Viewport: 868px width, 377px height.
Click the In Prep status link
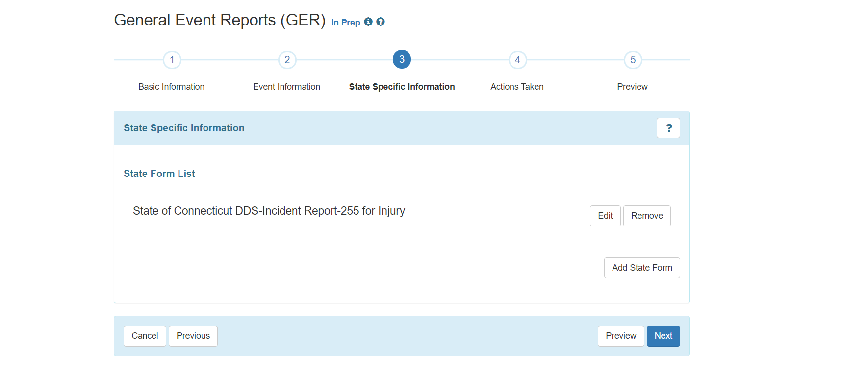345,23
